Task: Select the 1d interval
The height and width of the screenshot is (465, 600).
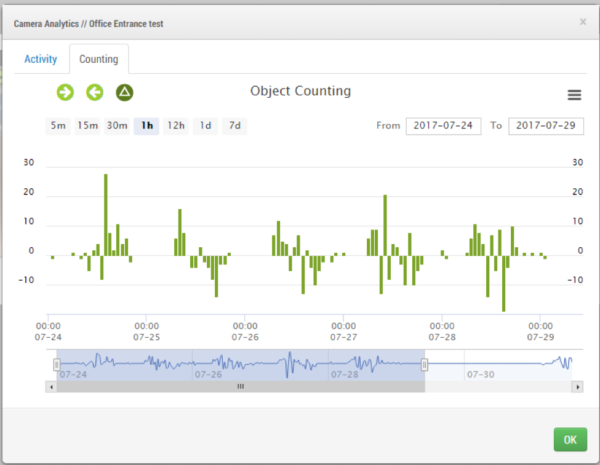Action: point(205,126)
